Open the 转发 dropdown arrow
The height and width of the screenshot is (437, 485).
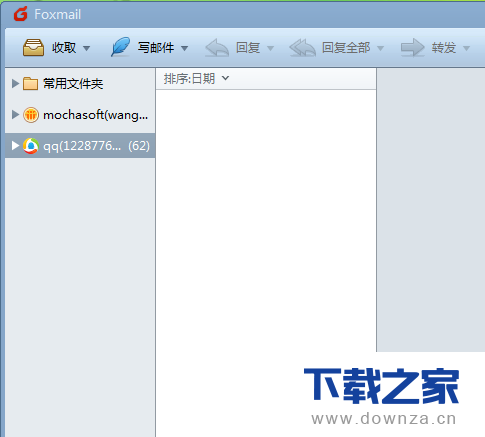click(x=466, y=48)
